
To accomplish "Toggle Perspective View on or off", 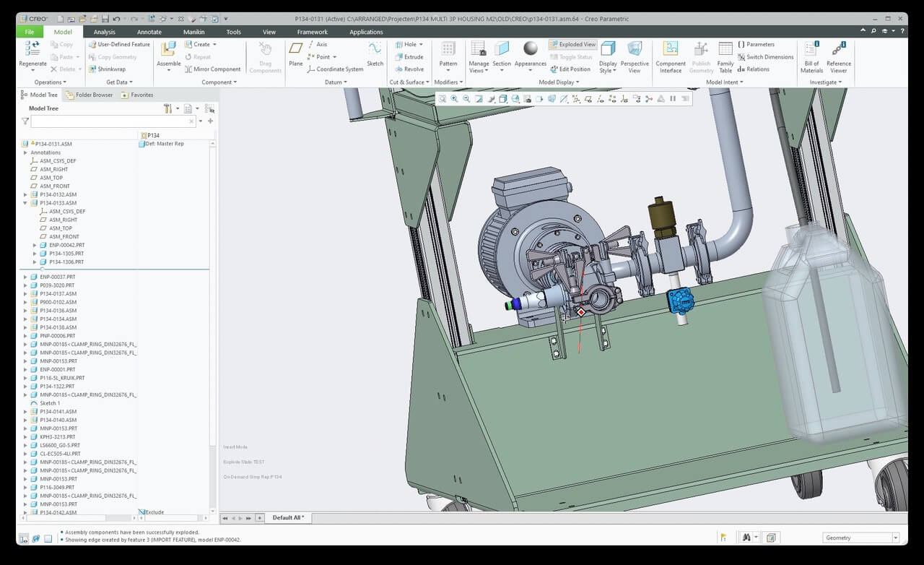I will tap(635, 49).
